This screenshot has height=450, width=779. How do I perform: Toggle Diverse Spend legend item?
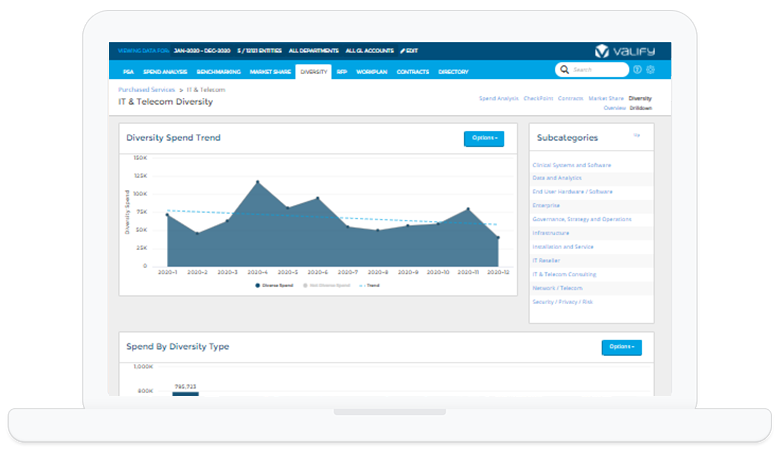tap(274, 286)
